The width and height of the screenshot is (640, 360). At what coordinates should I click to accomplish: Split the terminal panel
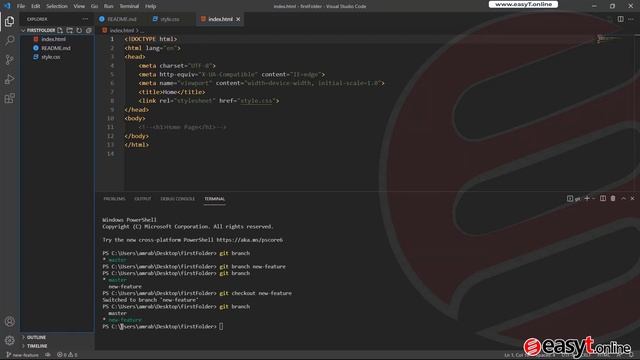(603, 198)
